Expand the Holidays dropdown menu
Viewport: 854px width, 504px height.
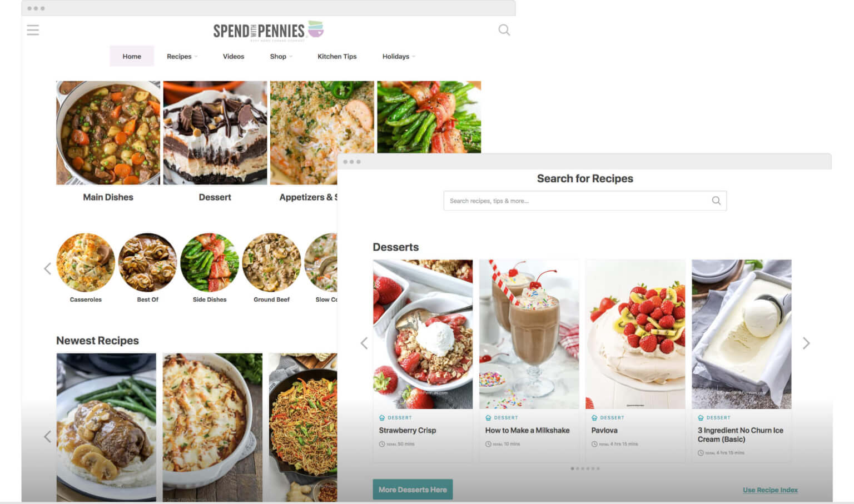[399, 56]
